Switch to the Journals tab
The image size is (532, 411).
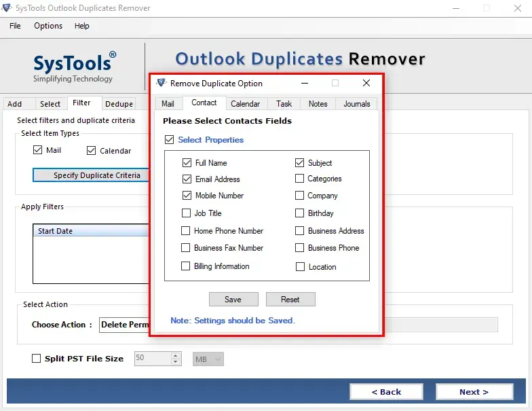357,103
